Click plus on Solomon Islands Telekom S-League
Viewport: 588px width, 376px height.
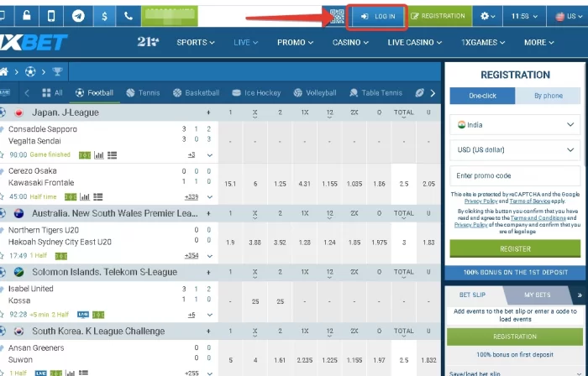point(208,272)
